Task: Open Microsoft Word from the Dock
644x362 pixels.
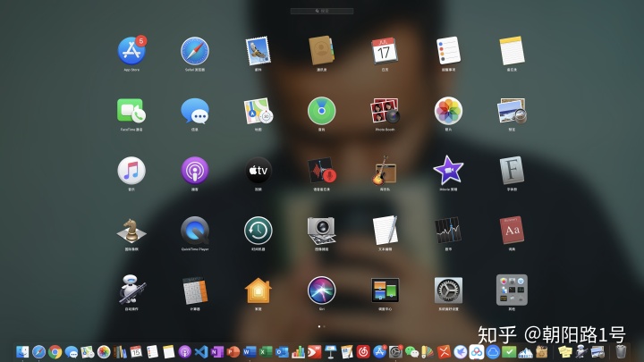Action: pyautogui.click(x=250, y=352)
